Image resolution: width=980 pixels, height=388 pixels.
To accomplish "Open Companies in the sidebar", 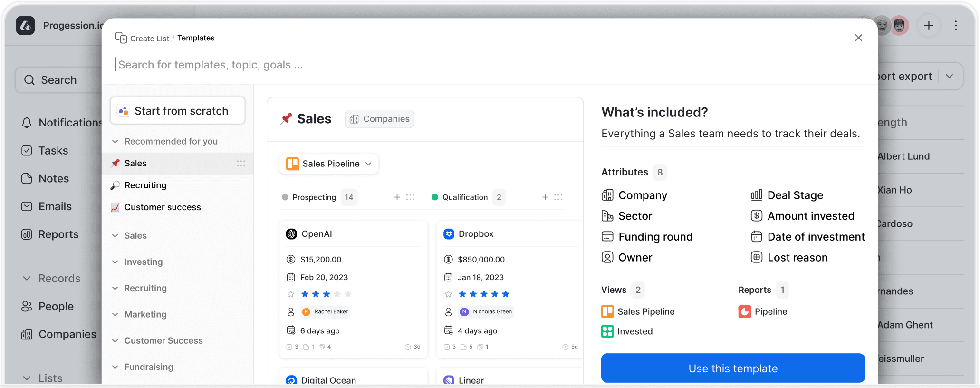I will pyautogui.click(x=59, y=334).
